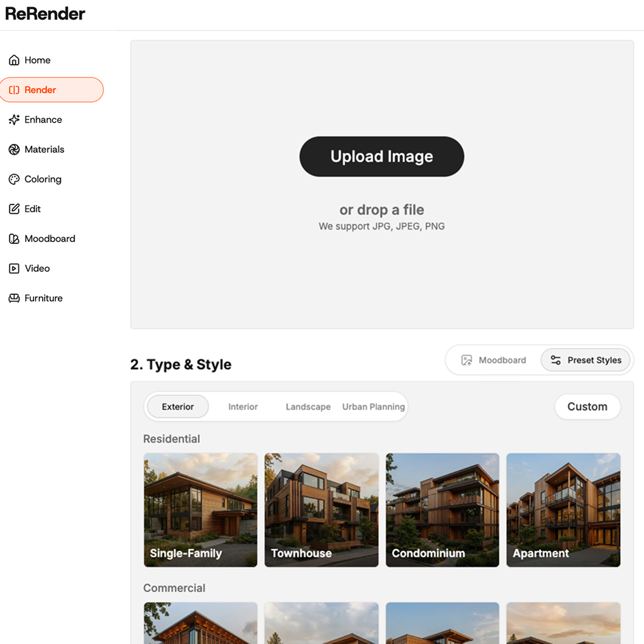Open the Video label in sidebar
This screenshot has height=644, width=644.
point(37,269)
